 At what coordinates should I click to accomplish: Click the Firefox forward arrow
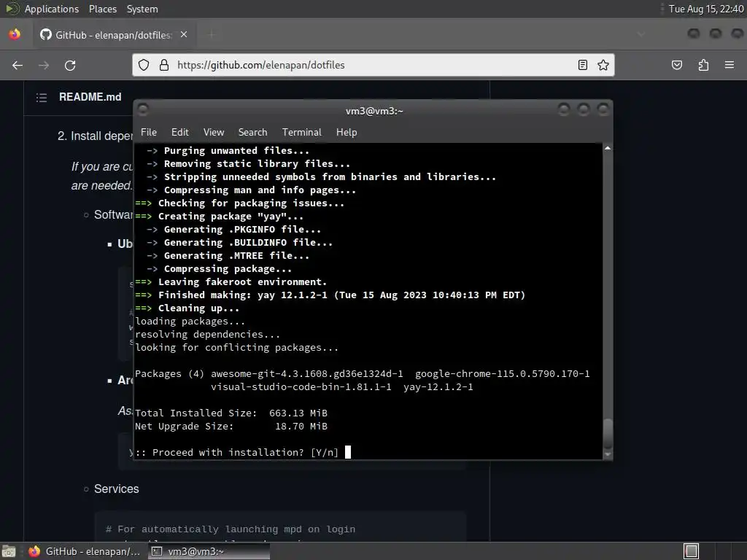pyautogui.click(x=44, y=65)
